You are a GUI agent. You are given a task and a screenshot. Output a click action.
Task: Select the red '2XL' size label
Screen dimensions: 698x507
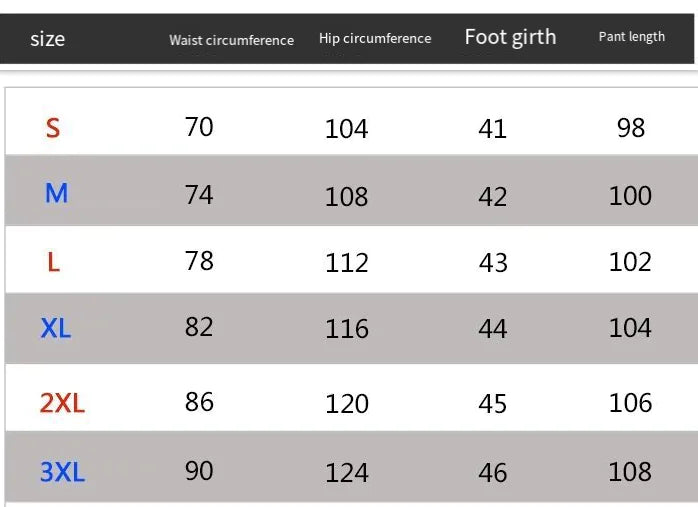pyautogui.click(x=62, y=403)
